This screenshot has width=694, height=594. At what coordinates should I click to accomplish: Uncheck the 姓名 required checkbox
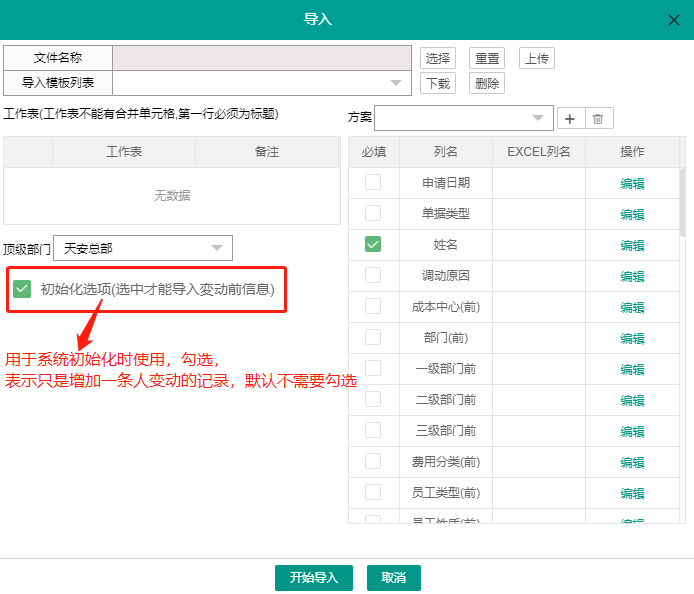click(x=373, y=244)
